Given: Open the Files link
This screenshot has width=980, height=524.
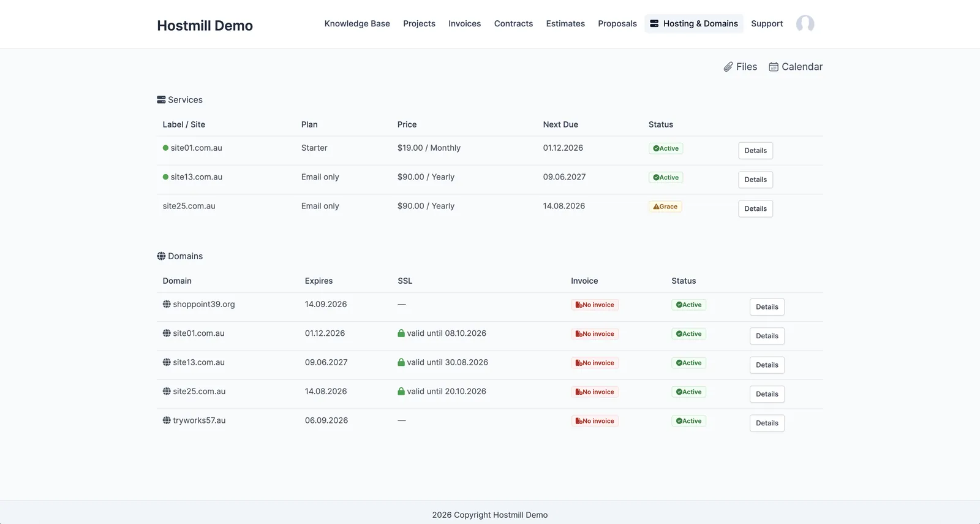Looking at the screenshot, I should [741, 67].
